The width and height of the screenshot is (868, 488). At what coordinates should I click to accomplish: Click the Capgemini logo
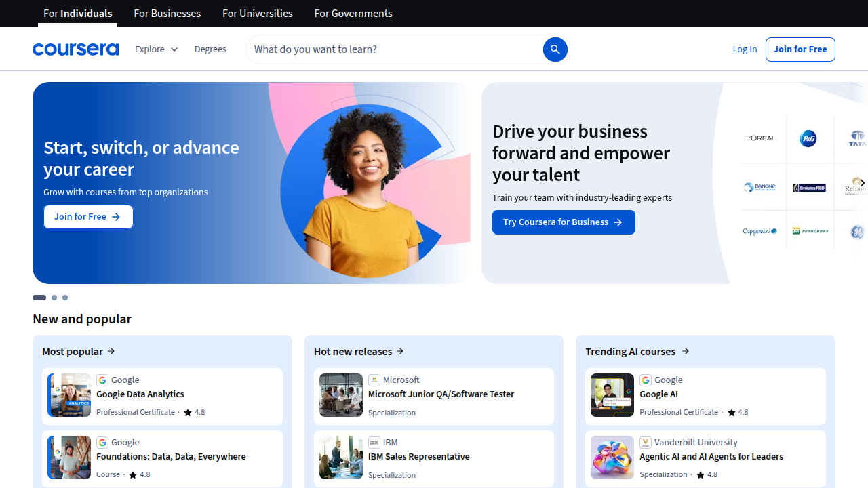[759, 231]
